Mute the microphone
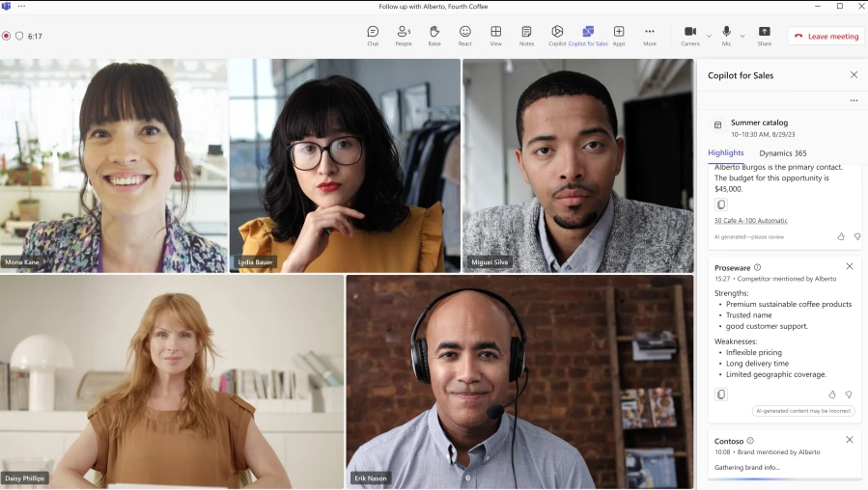The height and width of the screenshot is (490, 868). point(726,34)
